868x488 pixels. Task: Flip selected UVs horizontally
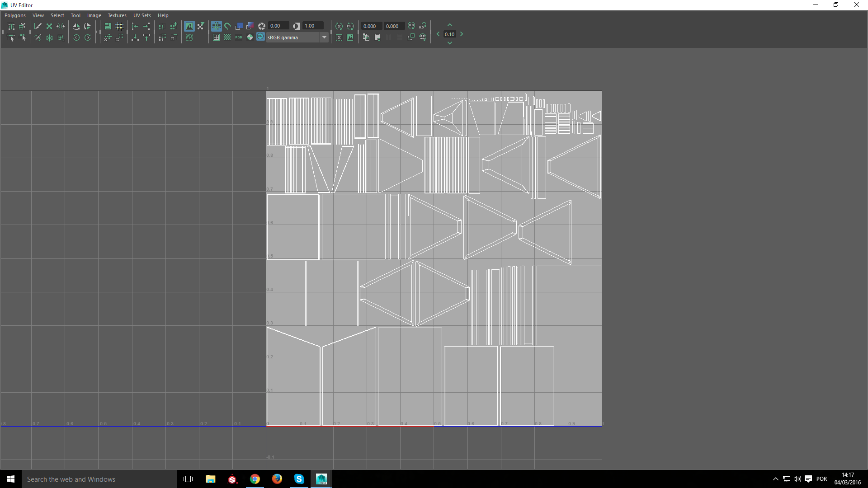coord(76,26)
